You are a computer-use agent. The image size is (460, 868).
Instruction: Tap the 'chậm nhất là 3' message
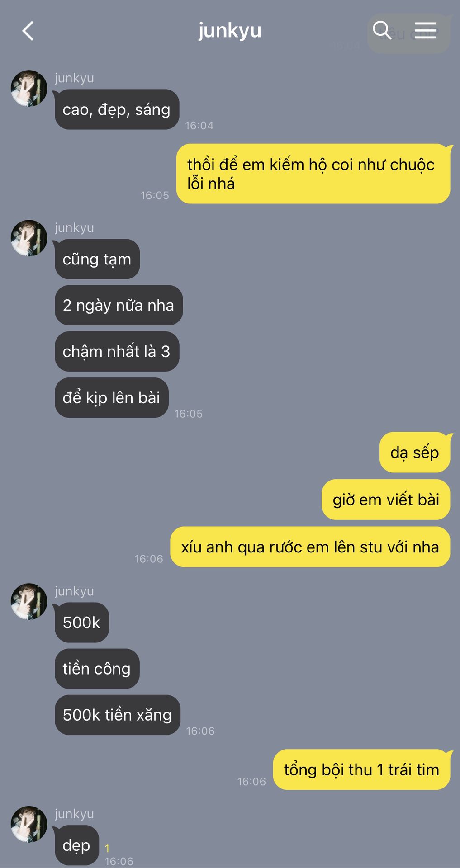click(x=117, y=351)
